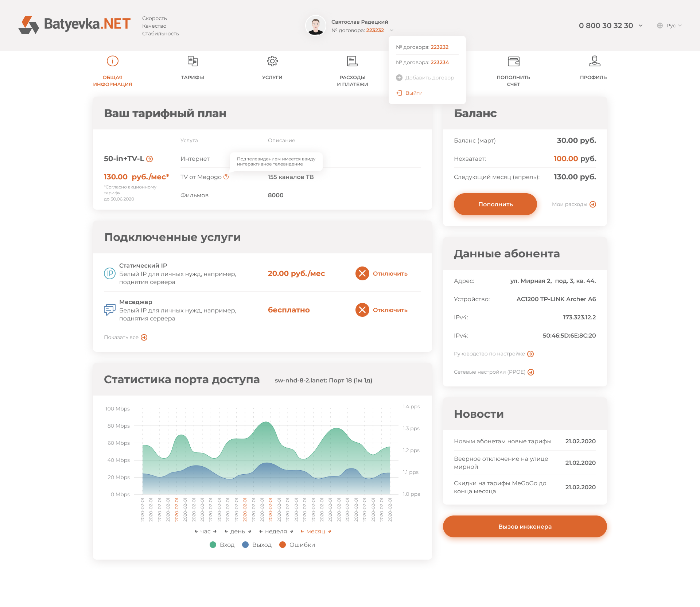This screenshot has height=607, width=700.
Task: Disable the Статический IP service
Action: click(362, 273)
